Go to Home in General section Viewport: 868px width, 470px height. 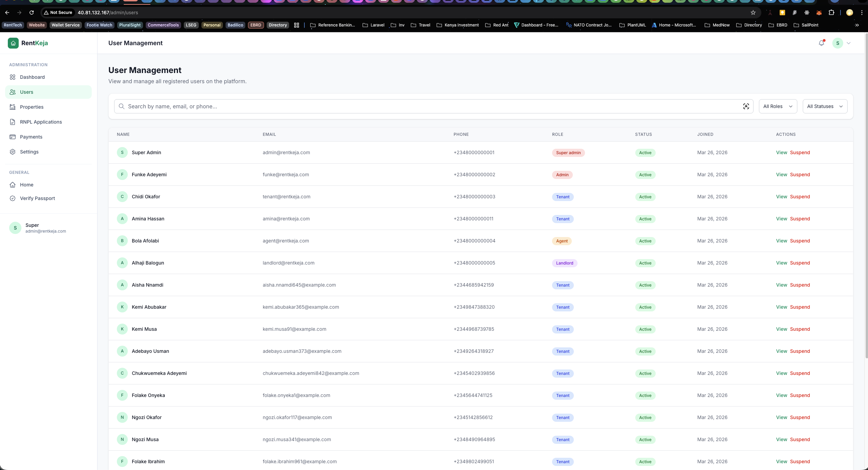click(26, 185)
